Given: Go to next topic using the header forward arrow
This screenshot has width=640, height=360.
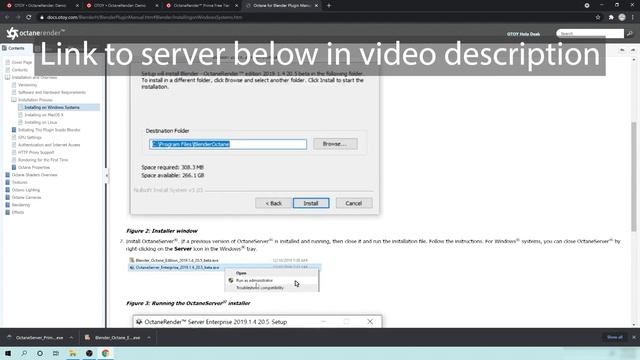Looking at the screenshot, I should [x=633, y=50].
